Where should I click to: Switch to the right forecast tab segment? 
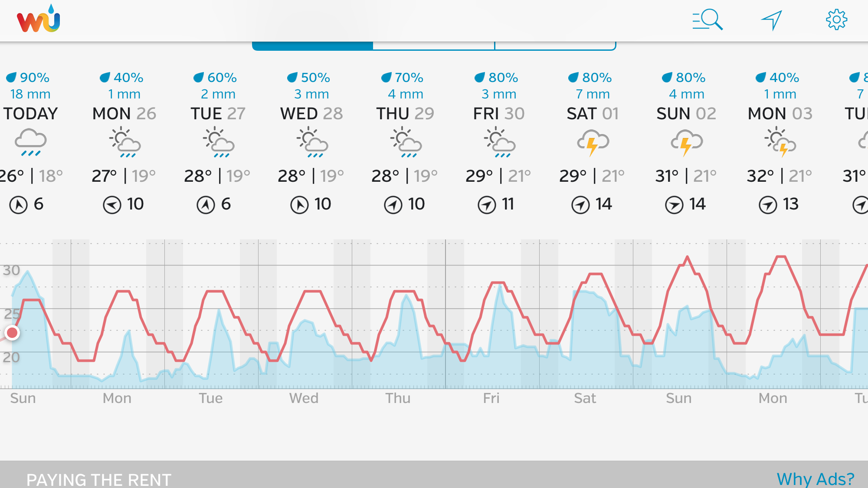[555, 46]
